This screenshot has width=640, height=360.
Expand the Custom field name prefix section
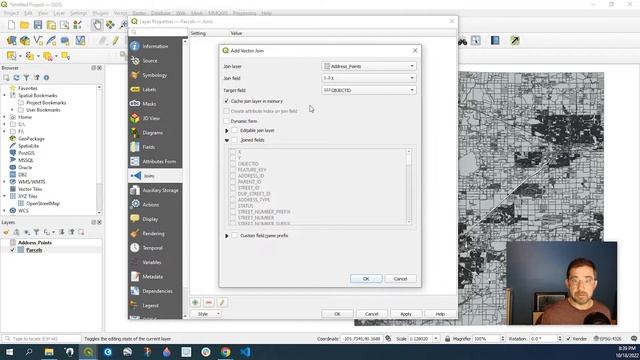[227, 236]
